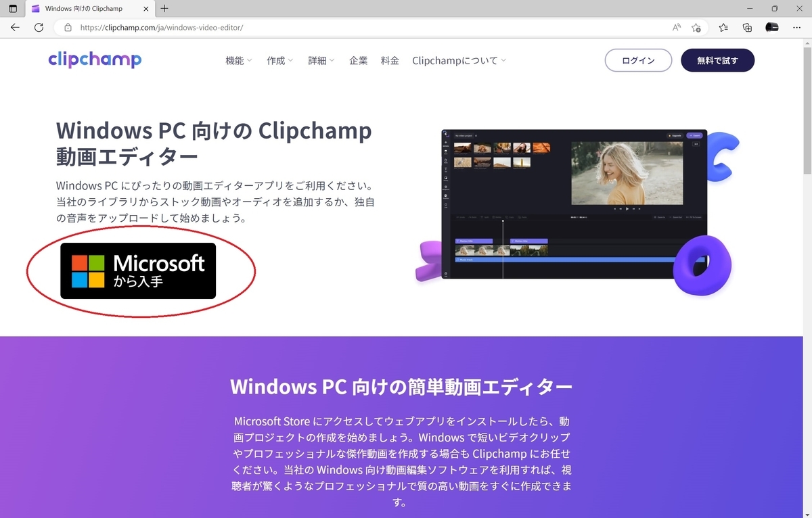Click the Microsoft から入手 badge
This screenshot has height=518, width=812.
tap(138, 270)
